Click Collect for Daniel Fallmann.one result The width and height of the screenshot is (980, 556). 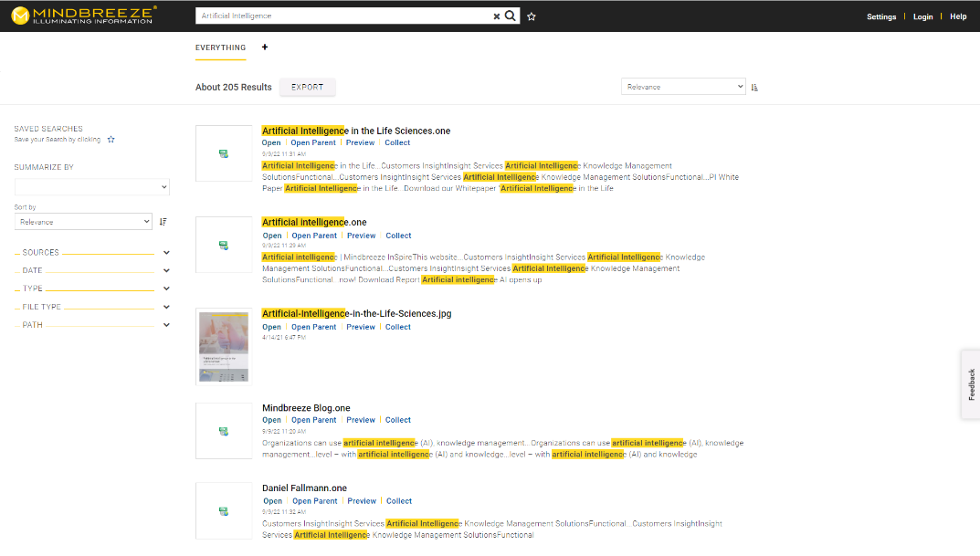pyautogui.click(x=399, y=501)
